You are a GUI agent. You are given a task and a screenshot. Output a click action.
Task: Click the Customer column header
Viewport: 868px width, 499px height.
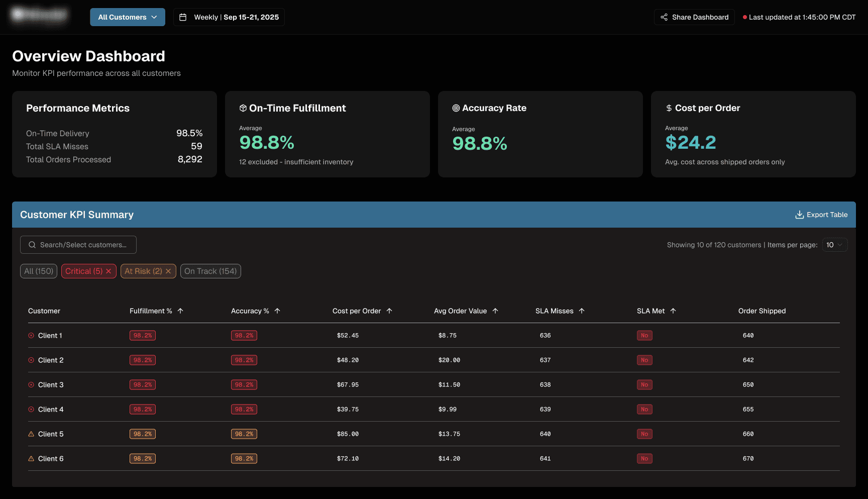click(44, 311)
